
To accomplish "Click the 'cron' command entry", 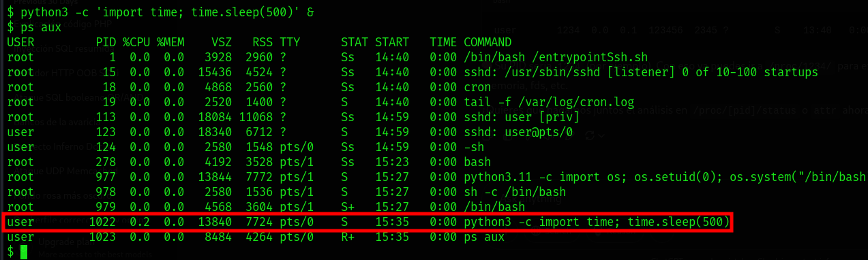I will (477, 87).
